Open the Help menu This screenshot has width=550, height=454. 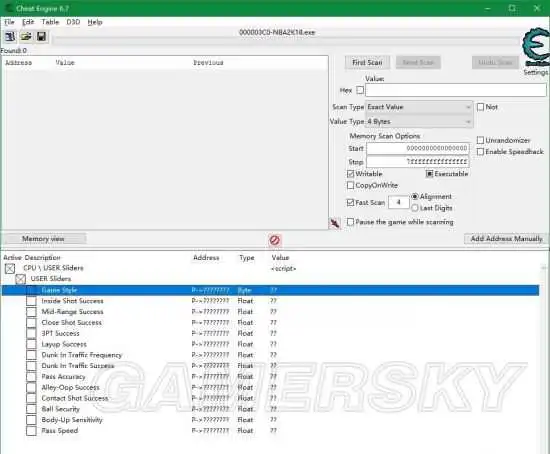coord(95,22)
